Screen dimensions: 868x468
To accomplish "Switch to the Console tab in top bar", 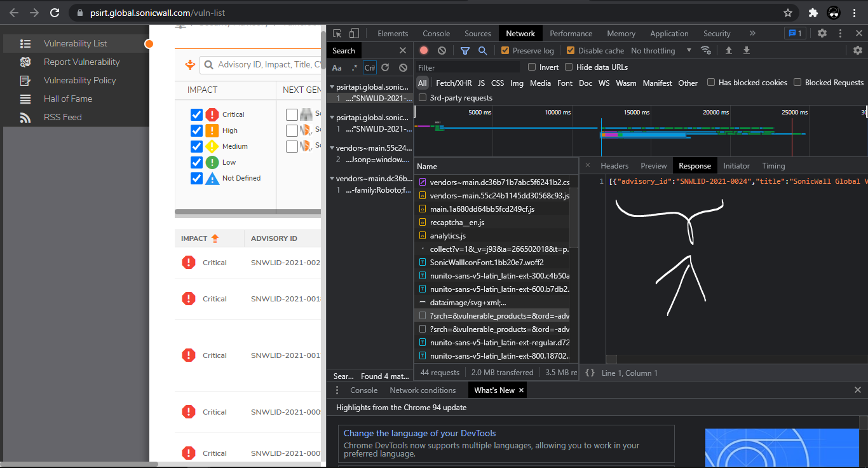I will point(437,34).
